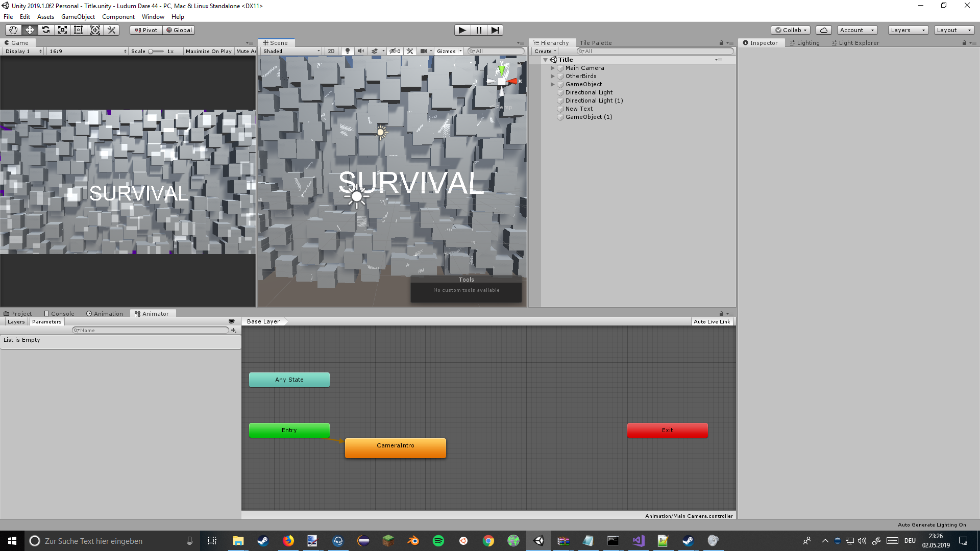
Task: Toggle 2D view in Scene
Action: point(331,51)
